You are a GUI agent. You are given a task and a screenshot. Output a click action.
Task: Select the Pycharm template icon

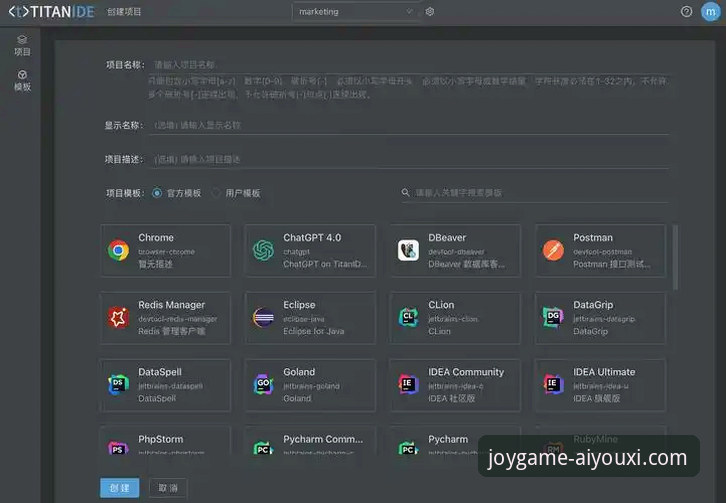point(408,448)
